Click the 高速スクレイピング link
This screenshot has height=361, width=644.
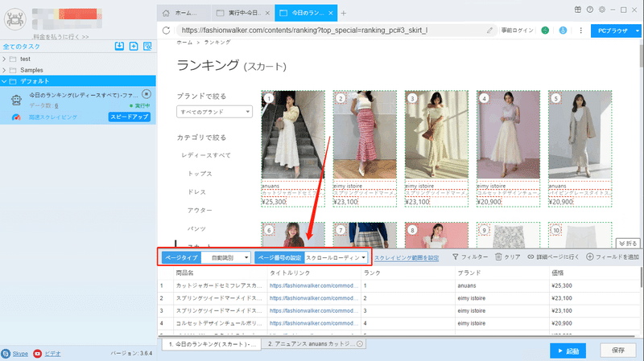[52, 117]
